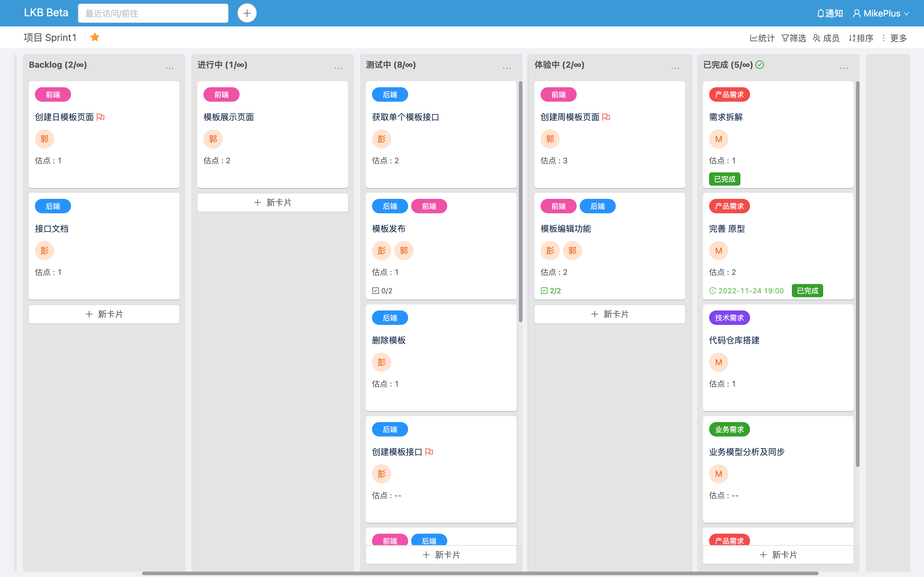The width and height of the screenshot is (924, 577).
Task: Open the 排序 sort option
Action: click(861, 38)
